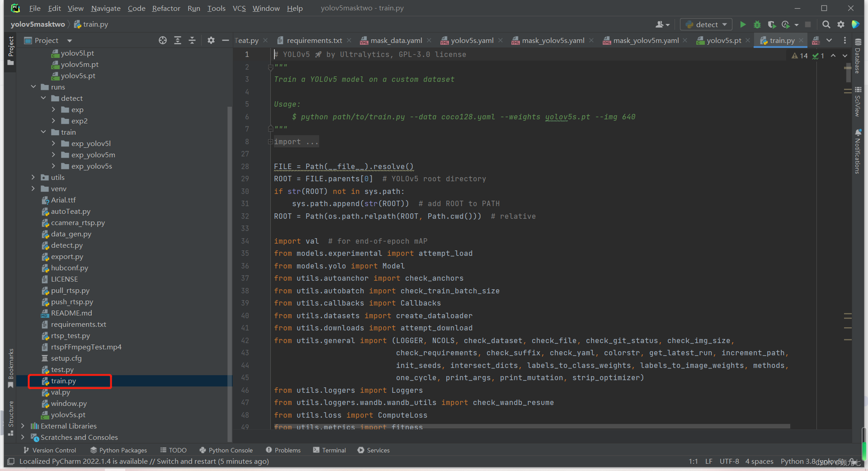Toggle tool window bars icon in status bar

(x=11, y=462)
